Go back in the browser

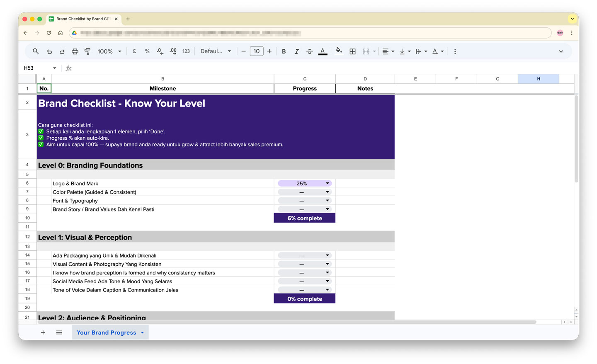[x=26, y=33]
